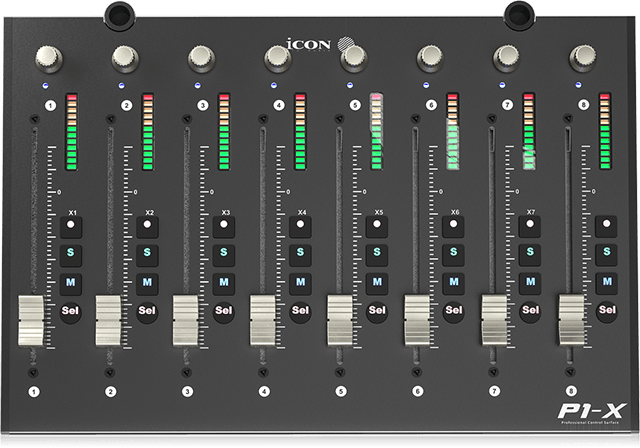
Task: Mute channel 1 with the M button
Action: click(x=71, y=284)
